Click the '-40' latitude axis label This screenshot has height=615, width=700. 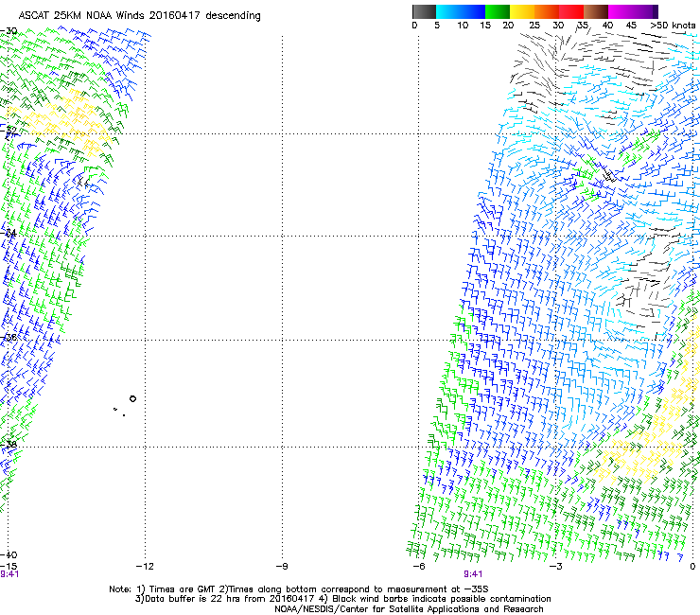(9, 555)
